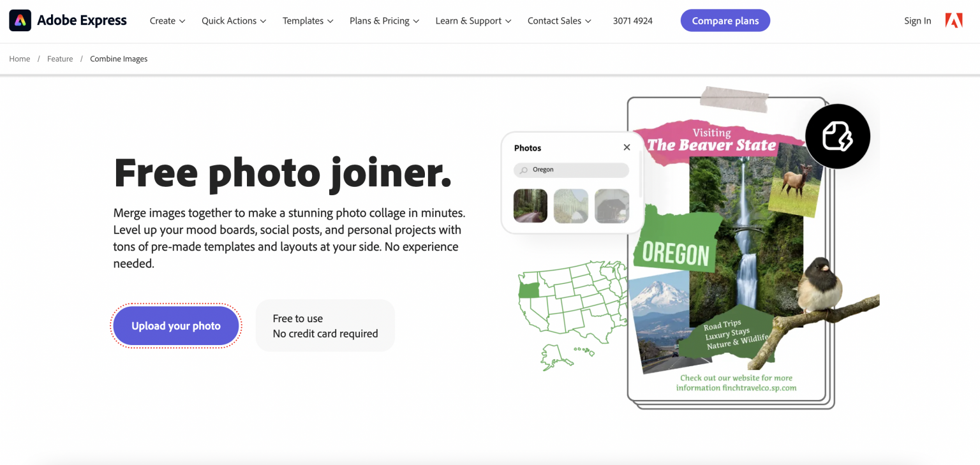980x465 pixels.
Task: Click the red Adobe logo icon
Action: 954,21
